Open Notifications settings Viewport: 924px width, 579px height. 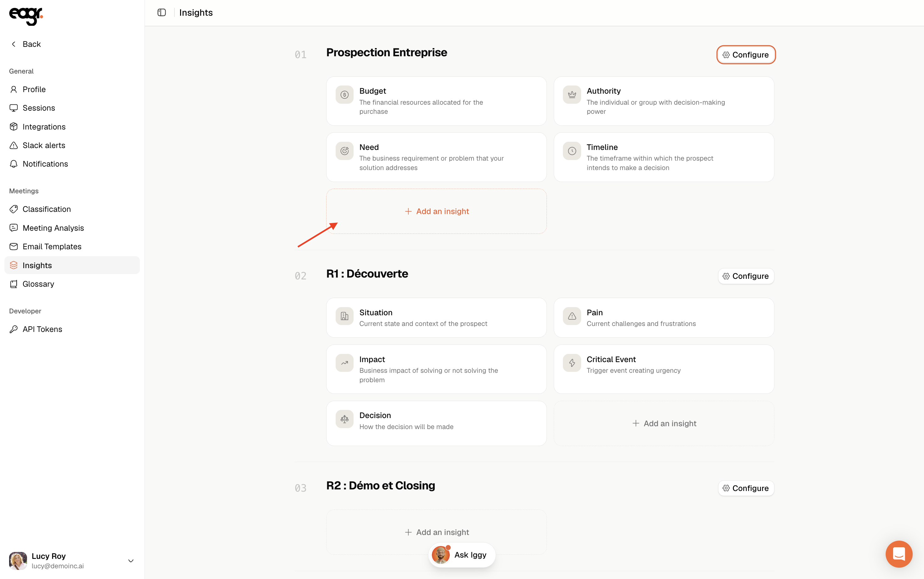coord(72,164)
